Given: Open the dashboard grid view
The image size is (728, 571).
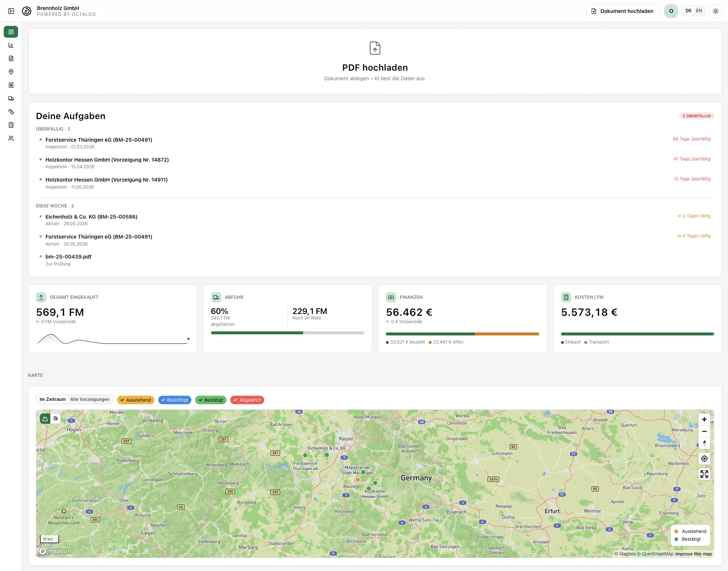Looking at the screenshot, I should point(11,32).
